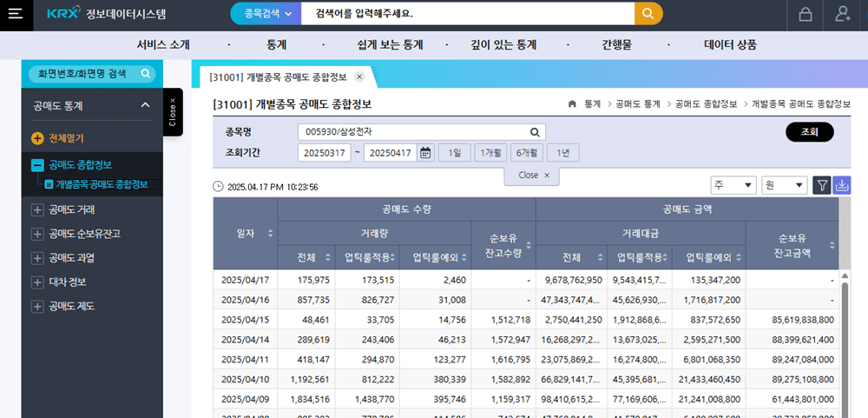This screenshot has width=868, height=418.
Task: Click the clock timestamp icon
Action: [218, 187]
